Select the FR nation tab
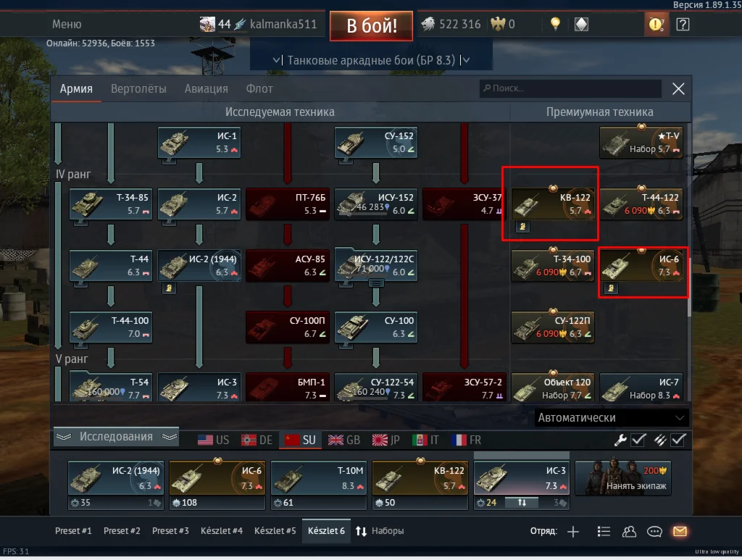 point(466,440)
